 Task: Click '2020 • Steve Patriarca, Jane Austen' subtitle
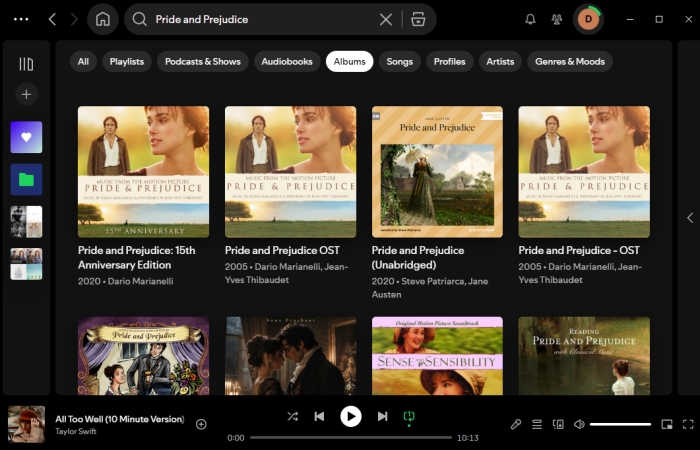coord(430,288)
